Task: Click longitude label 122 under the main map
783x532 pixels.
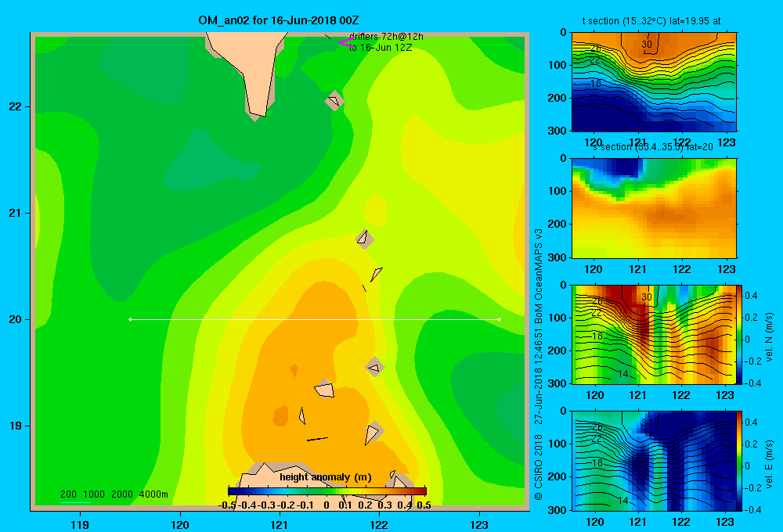Action: point(379,524)
